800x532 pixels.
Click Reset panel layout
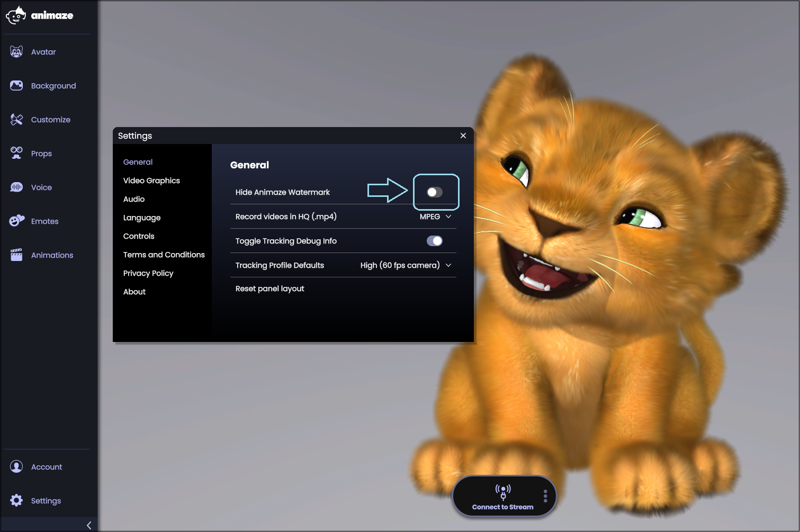point(270,288)
